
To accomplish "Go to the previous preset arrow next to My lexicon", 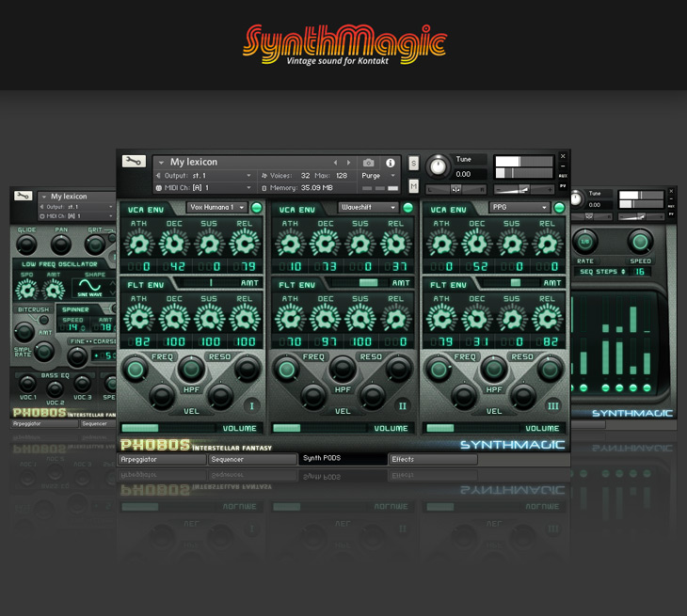I will pyautogui.click(x=336, y=163).
